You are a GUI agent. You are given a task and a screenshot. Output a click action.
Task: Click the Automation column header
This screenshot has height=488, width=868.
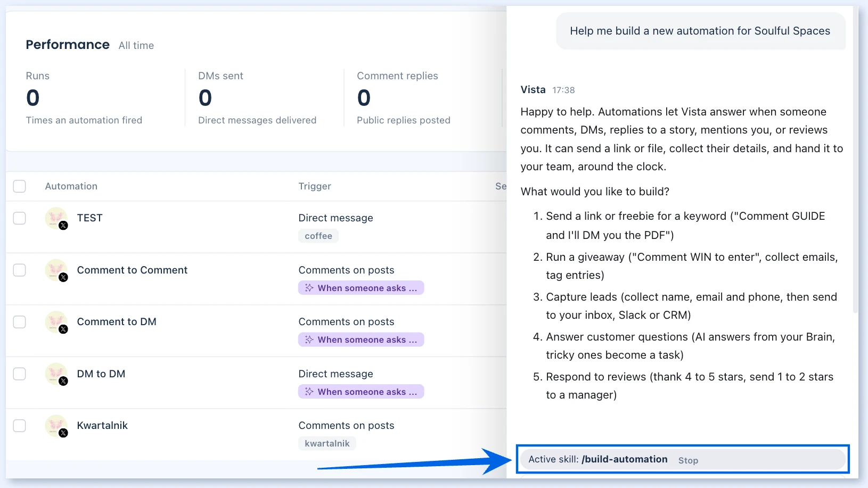(71, 186)
